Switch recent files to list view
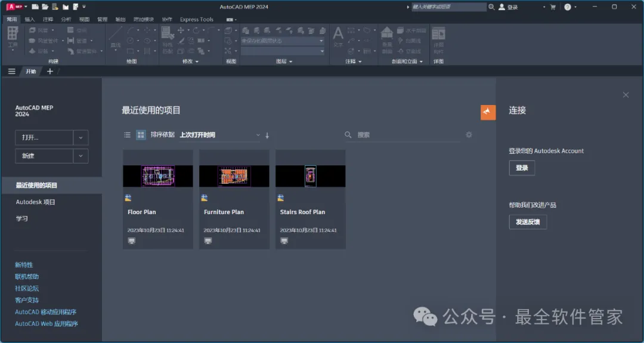The image size is (644, 343). [128, 135]
